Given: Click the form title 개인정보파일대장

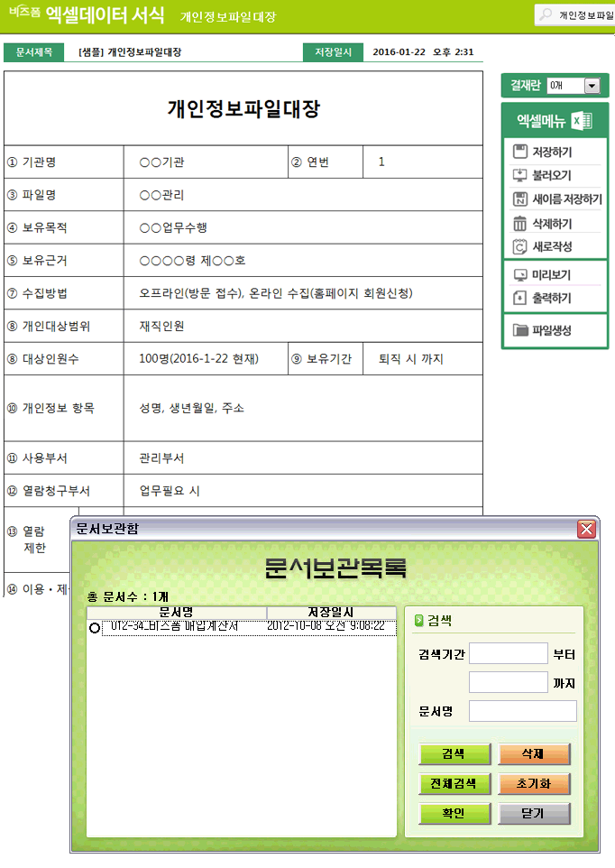Looking at the screenshot, I should point(243,108).
